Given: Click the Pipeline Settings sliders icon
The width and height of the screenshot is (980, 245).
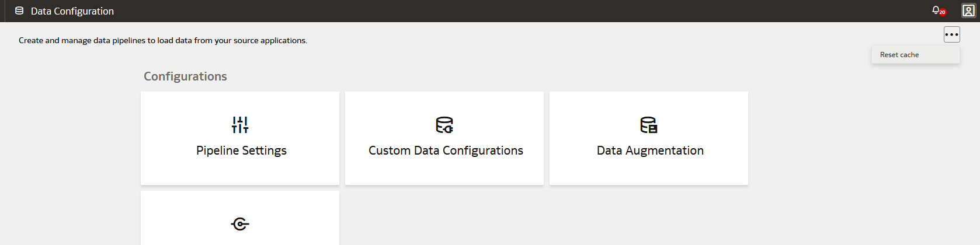Looking at the screenshot, I should point(240,125).
